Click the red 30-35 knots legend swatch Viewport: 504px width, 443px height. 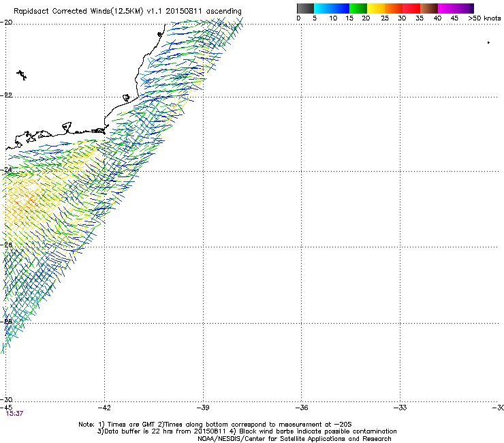point(411,8)
